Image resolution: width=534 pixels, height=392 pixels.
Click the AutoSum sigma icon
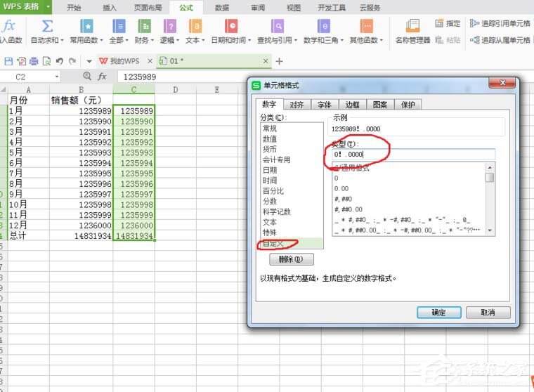(47, 26)
